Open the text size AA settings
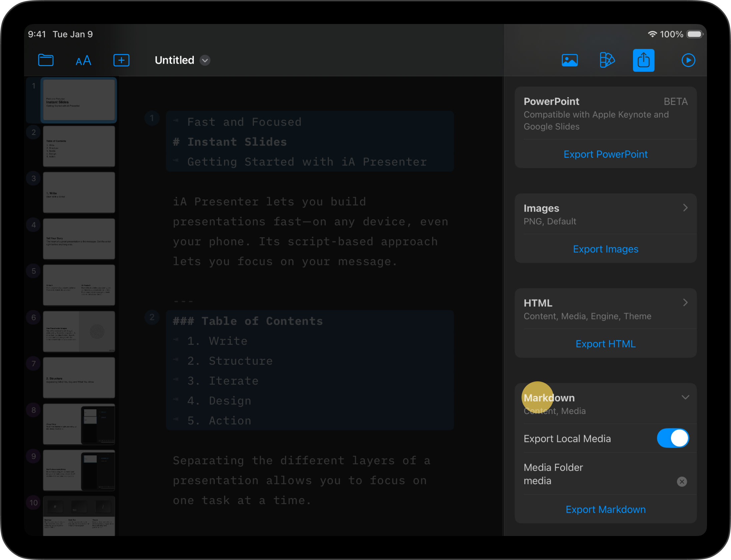 point(83,61)
